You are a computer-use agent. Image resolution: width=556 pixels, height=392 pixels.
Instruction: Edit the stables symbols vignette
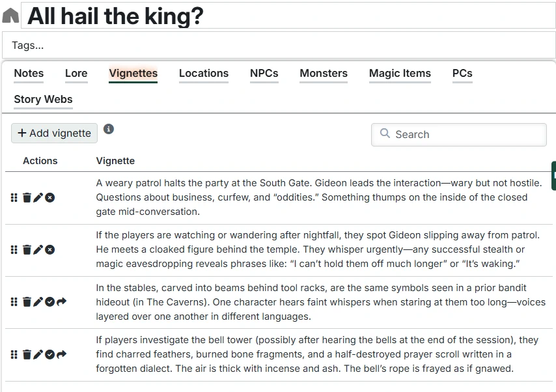(38, 301)
